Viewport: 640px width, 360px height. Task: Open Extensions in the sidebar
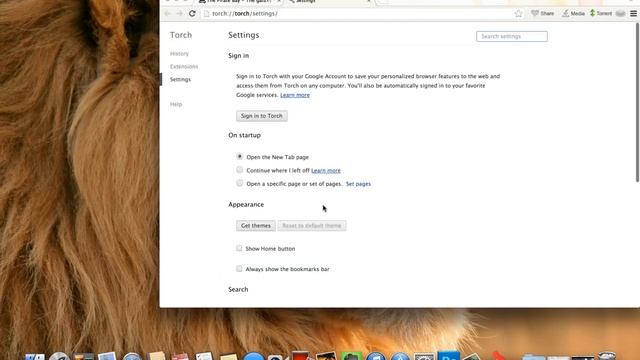click(184, 67)
